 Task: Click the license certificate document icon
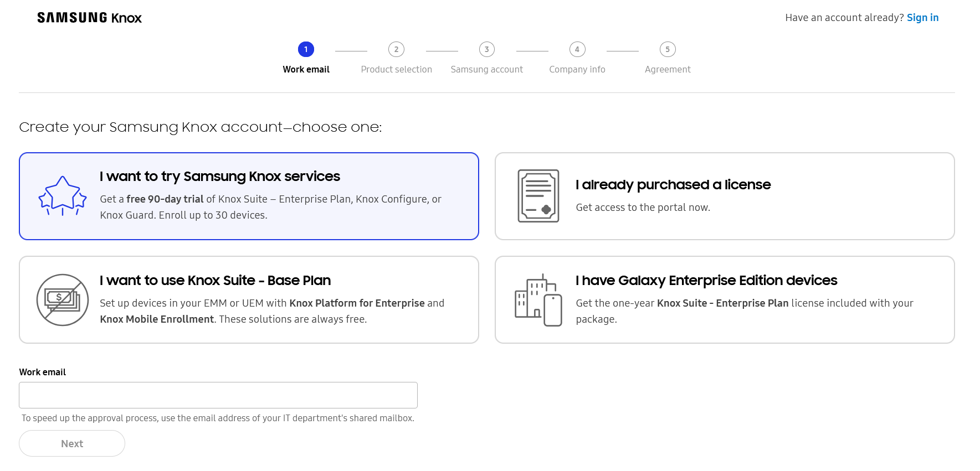click(x=538, y=196)
